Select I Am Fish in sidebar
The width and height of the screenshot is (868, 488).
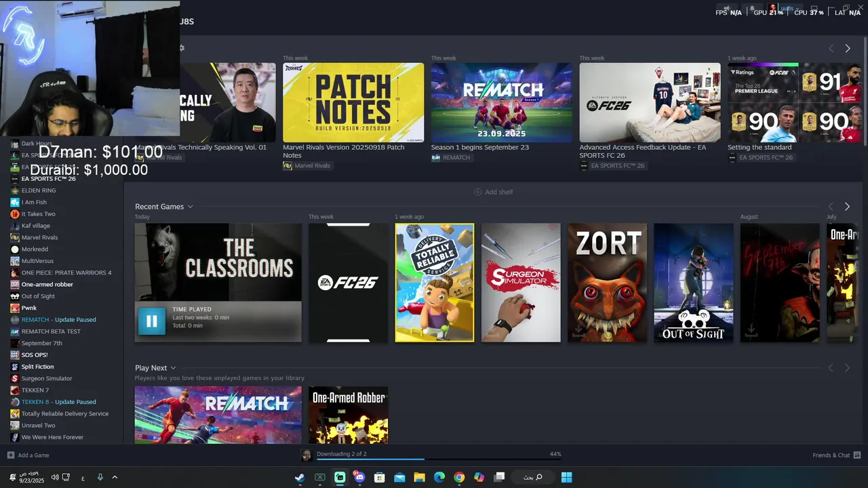[34, 202]
